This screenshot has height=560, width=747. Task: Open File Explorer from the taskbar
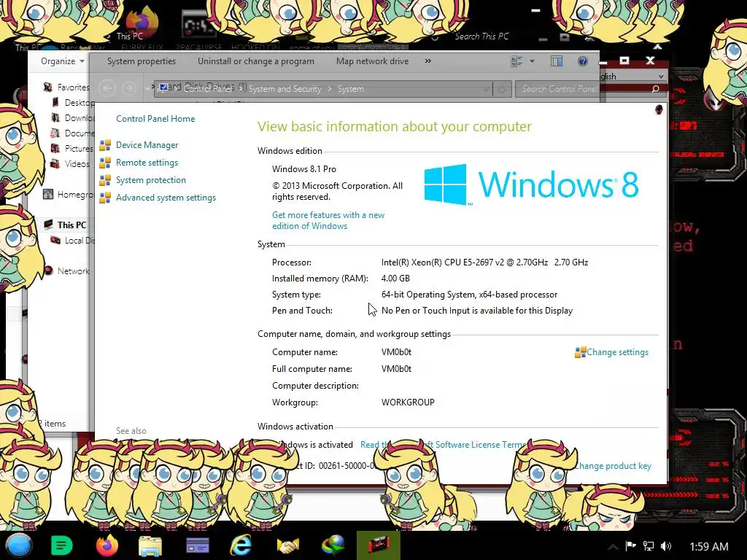coord(150,545)
